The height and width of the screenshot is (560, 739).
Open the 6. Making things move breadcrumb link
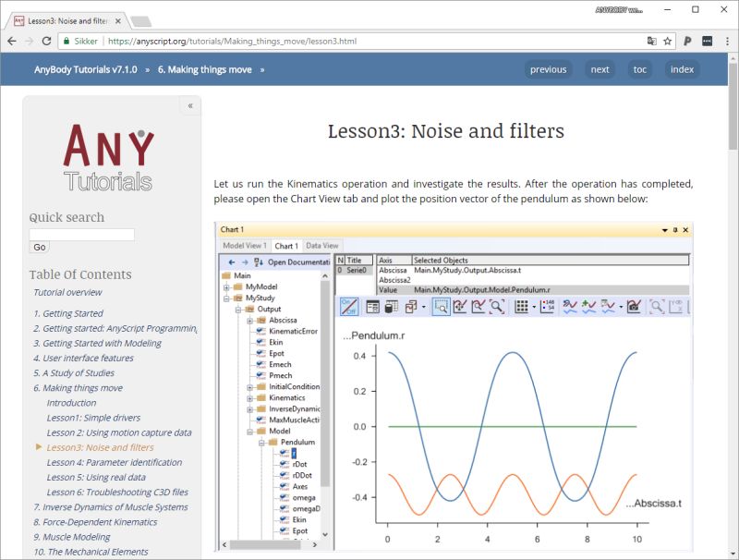click(x=204, y=69)
